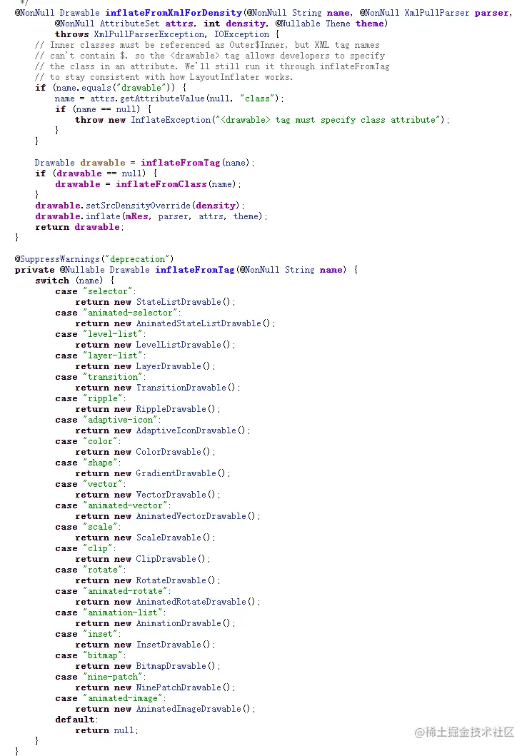Viewport: 532px width, 756px height.
Task: Click ClipDrawable() constructor
Action: (171, 559)
